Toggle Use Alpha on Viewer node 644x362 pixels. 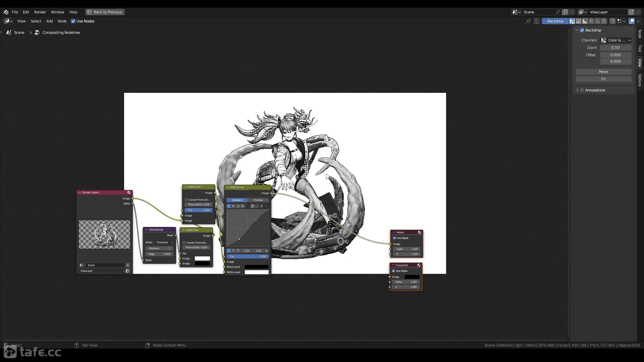point(394,238)
